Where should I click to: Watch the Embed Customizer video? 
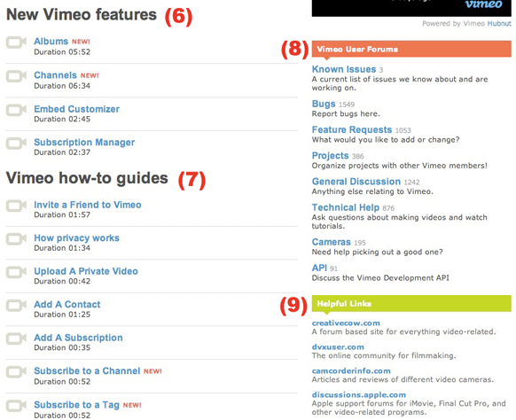[76, 109]
